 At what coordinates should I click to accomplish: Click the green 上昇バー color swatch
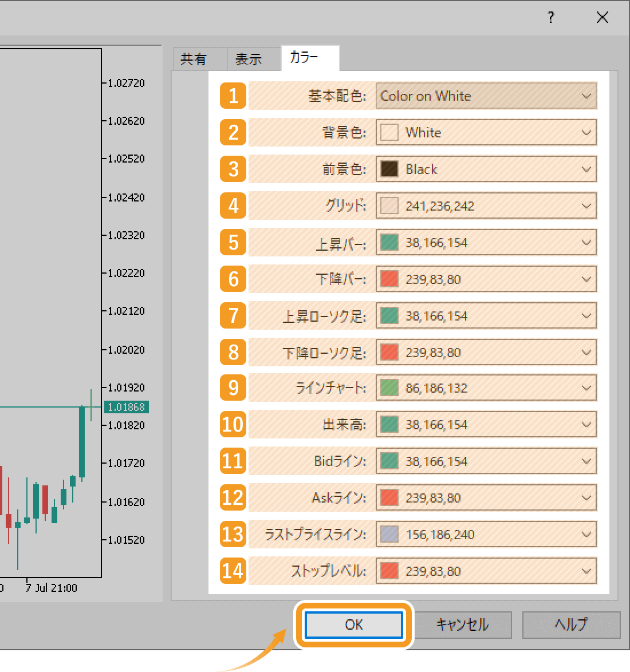coord(389,243)
